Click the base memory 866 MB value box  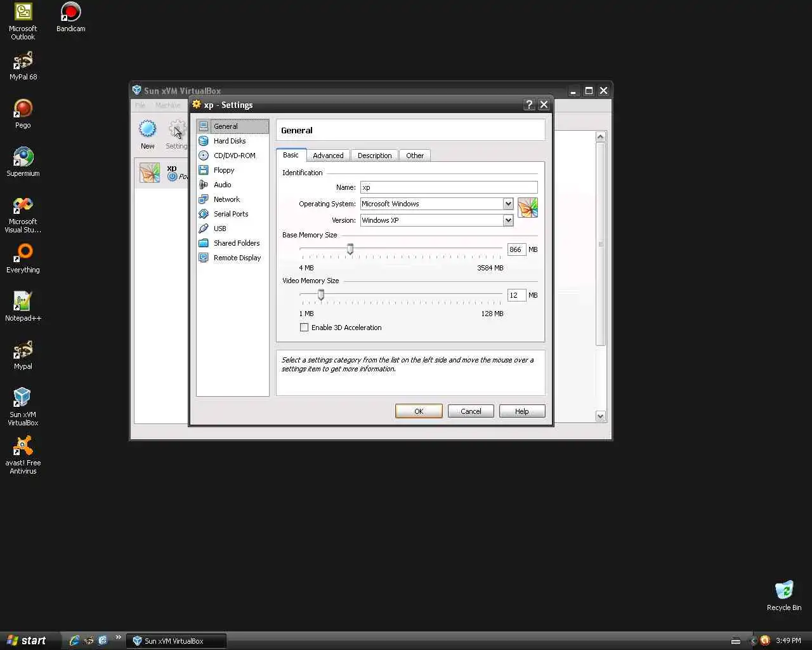tap(516, 249)
